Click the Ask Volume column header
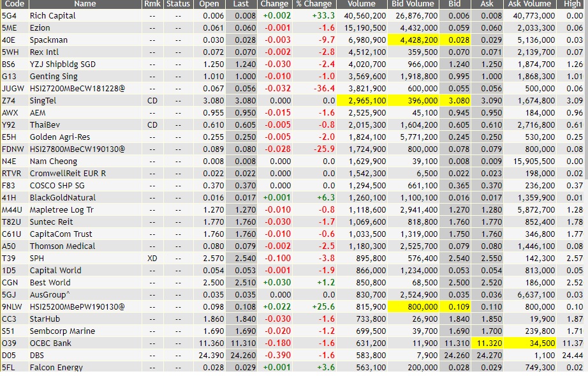 point(529,4)
